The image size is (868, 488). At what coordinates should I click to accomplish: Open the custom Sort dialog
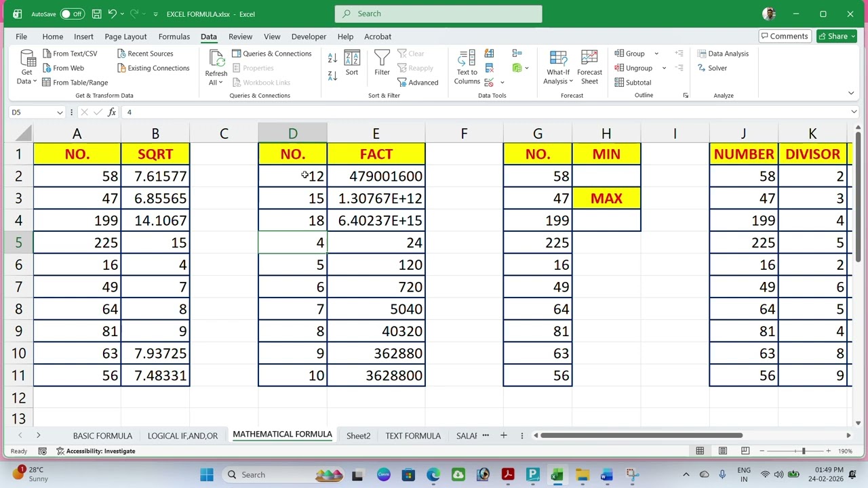(352, 63)
